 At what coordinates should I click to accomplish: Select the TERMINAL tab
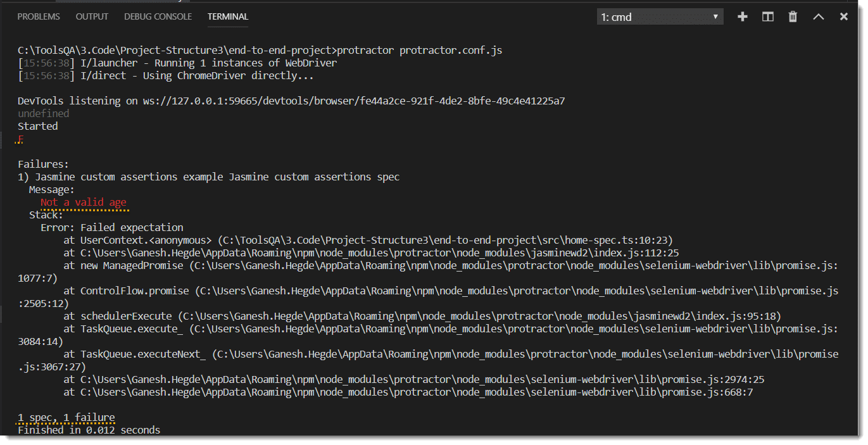(x=227, y=16)
